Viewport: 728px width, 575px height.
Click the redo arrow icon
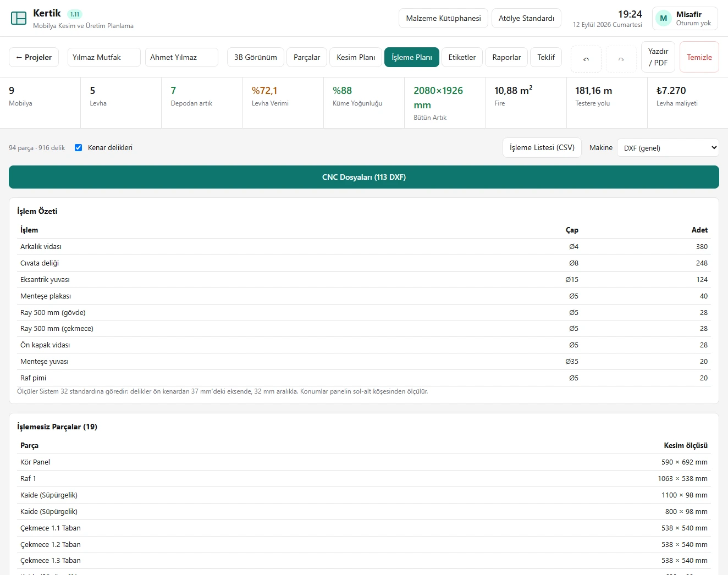point(621,59)
